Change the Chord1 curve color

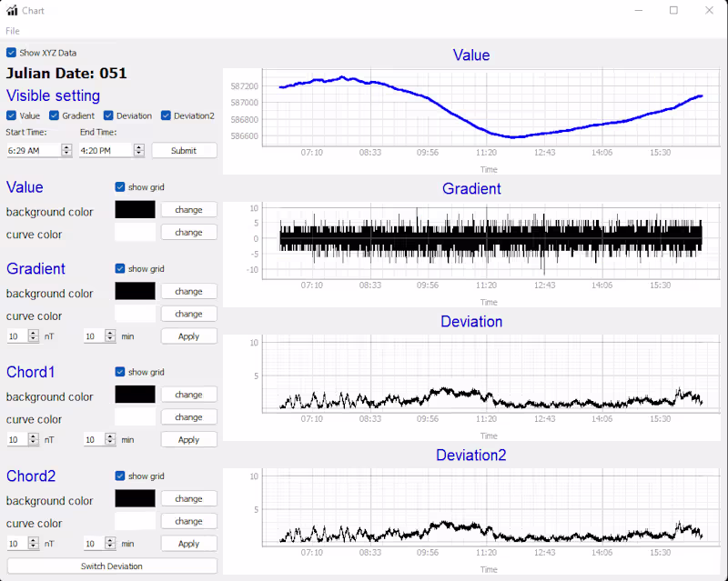pos(189,417)
